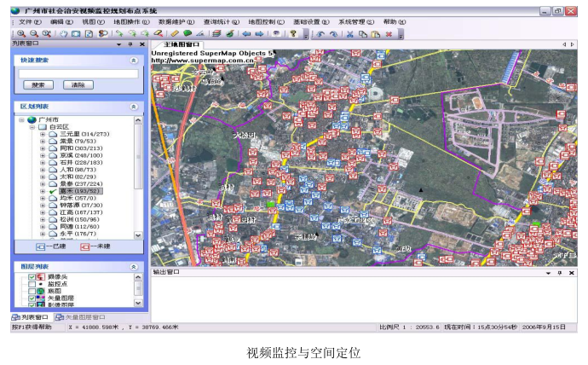
Task: Click the red X delete icon
Action: (x=389, y=34)
